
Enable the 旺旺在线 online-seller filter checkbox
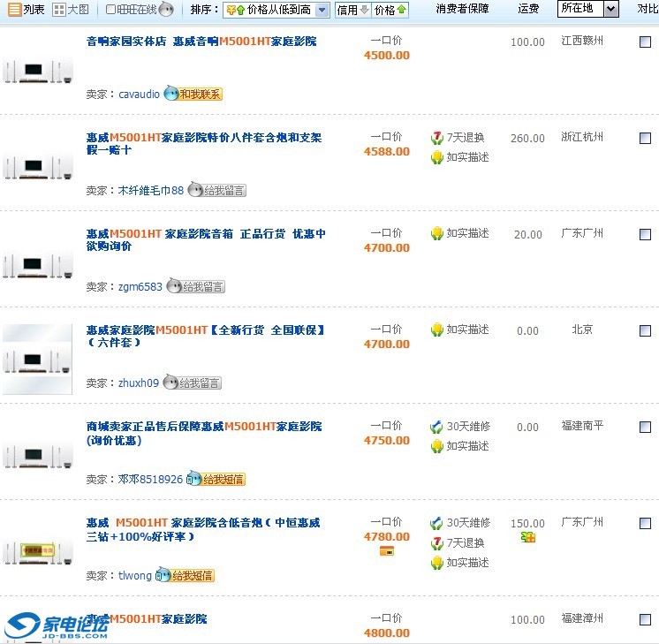(x=111, y=10)
